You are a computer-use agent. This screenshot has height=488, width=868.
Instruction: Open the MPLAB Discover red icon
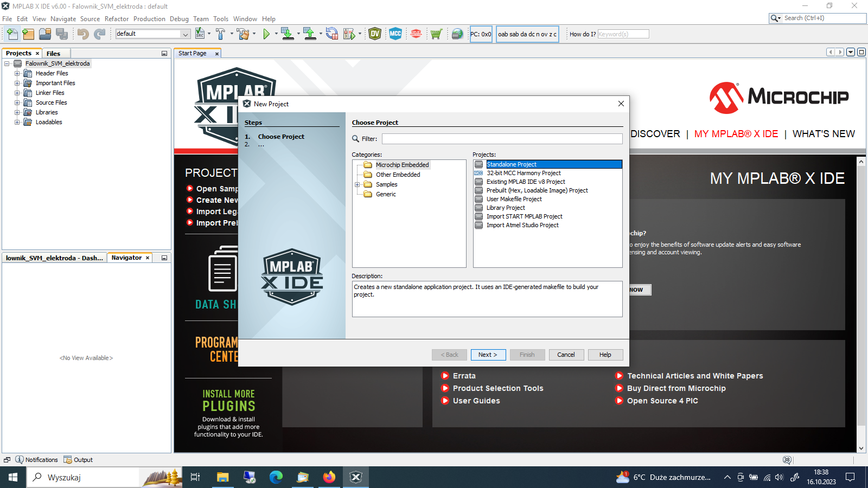pyautogui.click(x=416, y=34)
